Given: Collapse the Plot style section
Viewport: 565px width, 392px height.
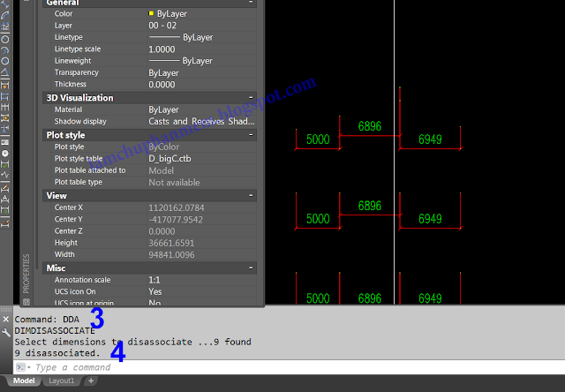Looking at the screenshot, I should [252, 135].
